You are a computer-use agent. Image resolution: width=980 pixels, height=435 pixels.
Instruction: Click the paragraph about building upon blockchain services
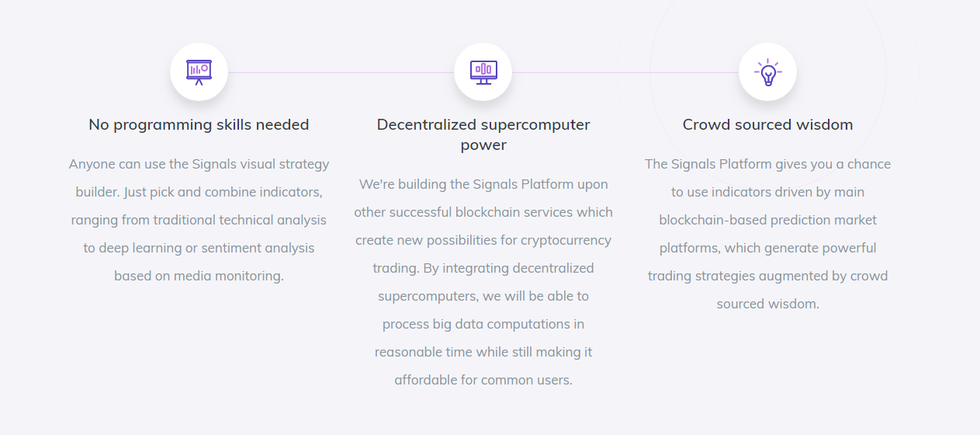pyautogui.click(x=483, y=282)
